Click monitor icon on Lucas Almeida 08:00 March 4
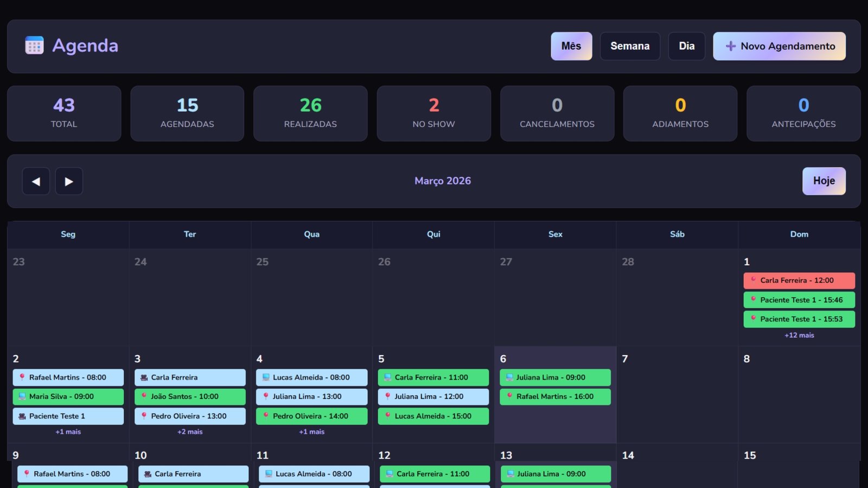This screenshot has width=868, height=488. pos(266,377)
